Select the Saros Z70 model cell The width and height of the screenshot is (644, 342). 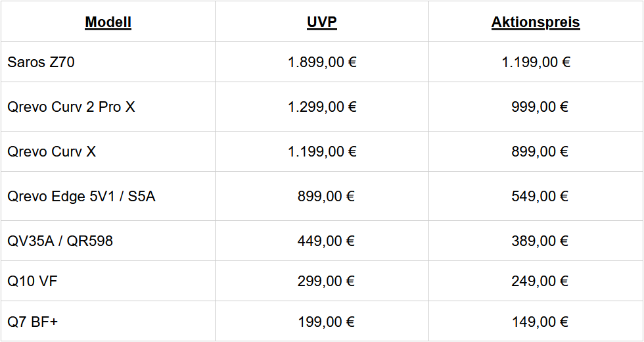[41, 62]
